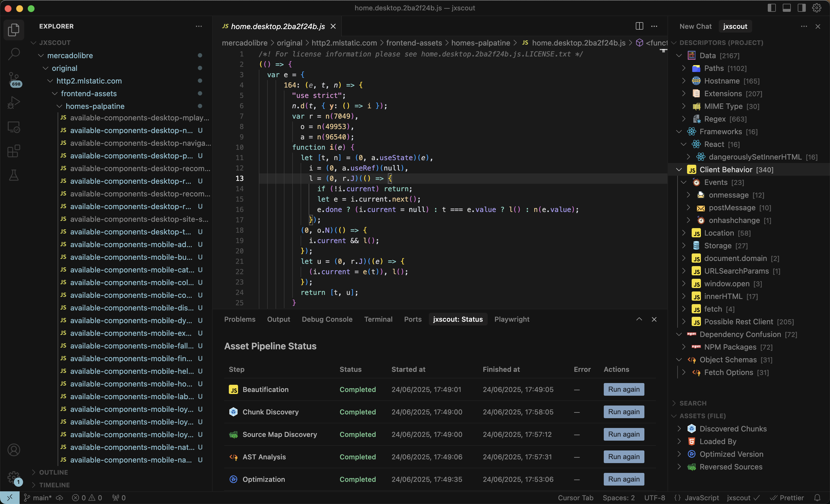Click the main* git branch indicator

(x=38, y=498)
